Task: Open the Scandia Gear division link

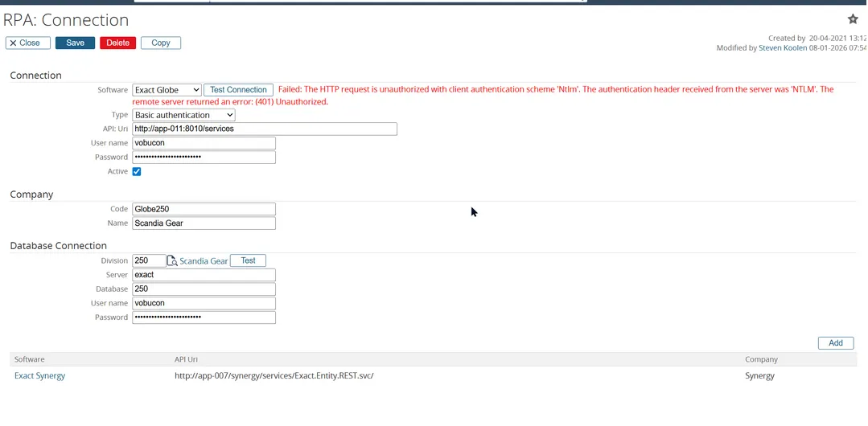Action: coord(204,260)
